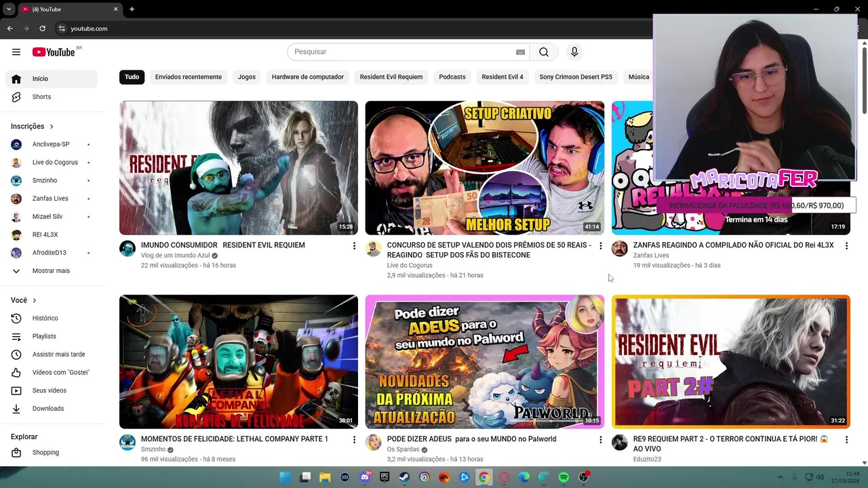
Task: Open Shorts from the sidebar
Action: click(52, 97)
